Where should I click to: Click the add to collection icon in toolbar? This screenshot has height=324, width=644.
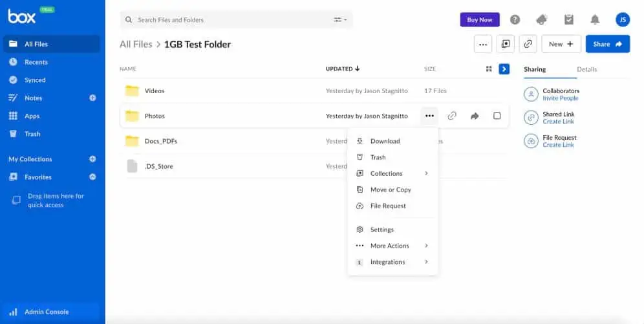505,44
